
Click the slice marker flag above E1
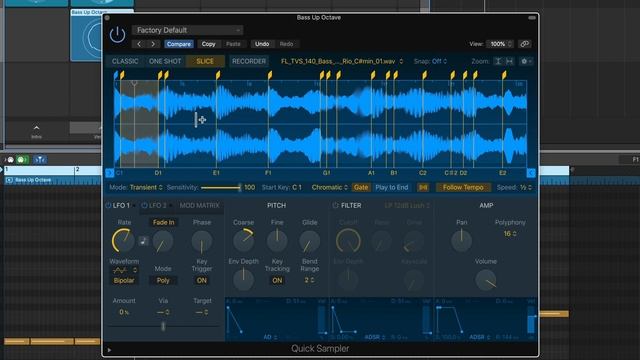pos(218,75)
